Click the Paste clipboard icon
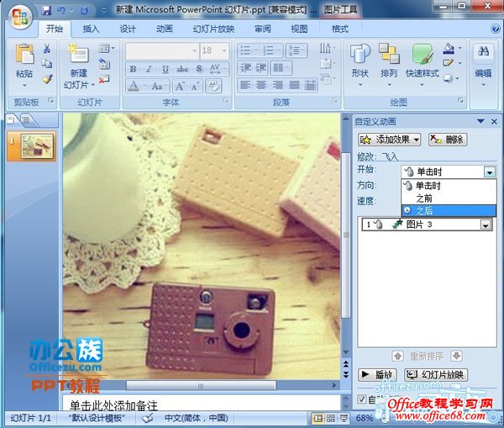The image size is (504, 428). 24,54
